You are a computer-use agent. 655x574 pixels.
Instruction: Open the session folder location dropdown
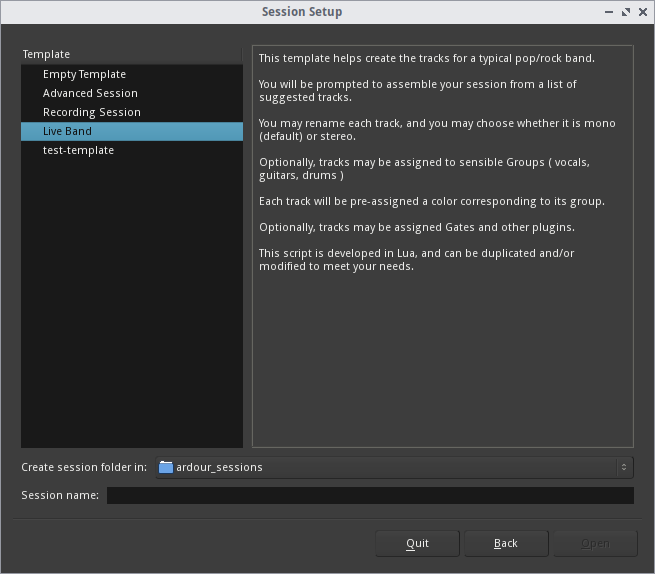coord(394,467)
